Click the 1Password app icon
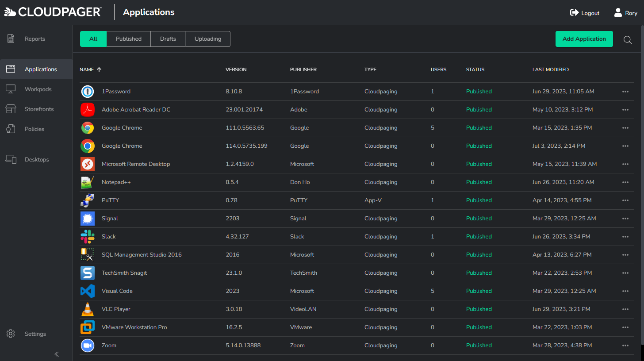This screenshot has height=361, width=644. pyautogui.click(x=88, y=92)
